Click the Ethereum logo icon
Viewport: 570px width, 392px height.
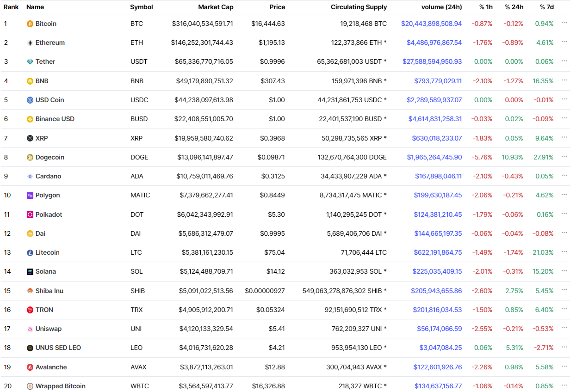30,43
